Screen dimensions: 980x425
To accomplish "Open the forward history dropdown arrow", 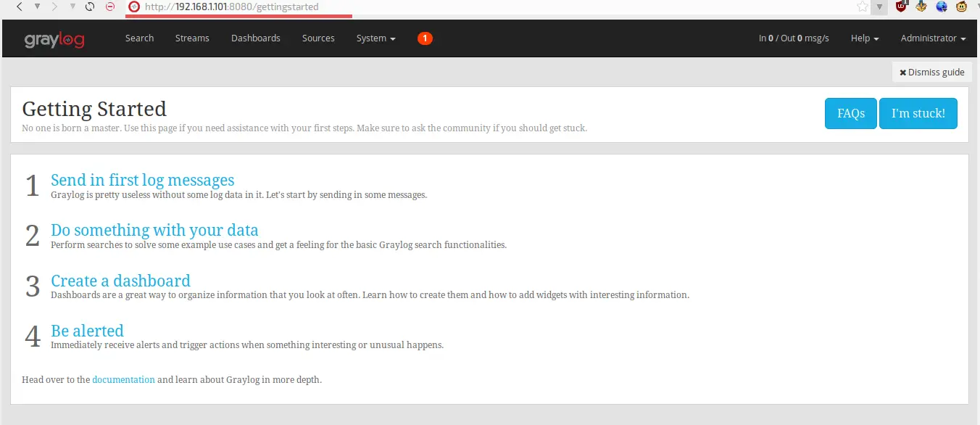I will point(72,7).
